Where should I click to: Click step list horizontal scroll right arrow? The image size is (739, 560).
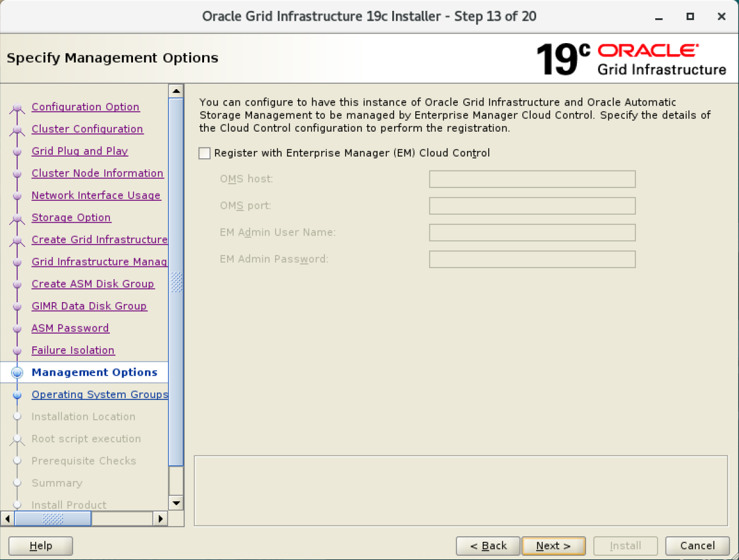coord(160,519)
